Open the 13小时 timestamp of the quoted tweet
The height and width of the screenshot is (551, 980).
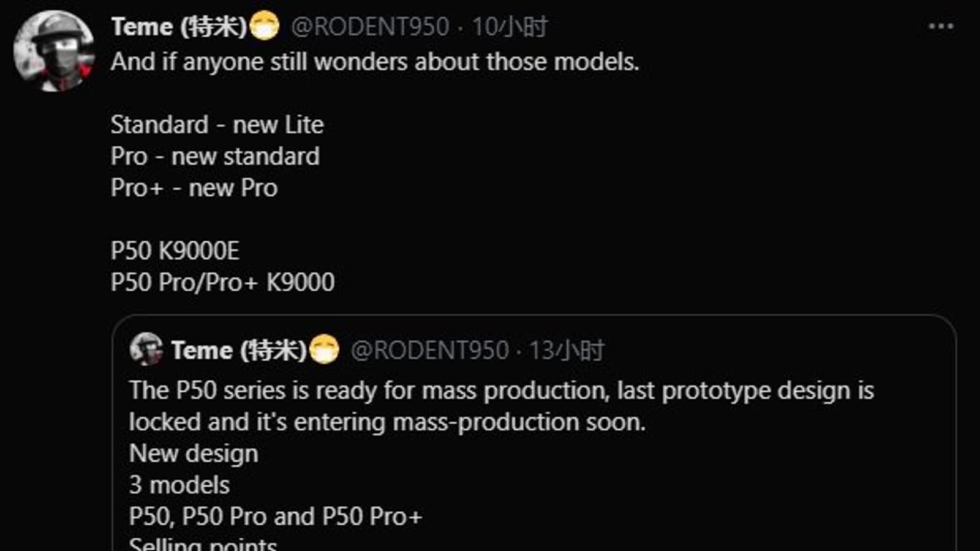[x=567, y=350]
